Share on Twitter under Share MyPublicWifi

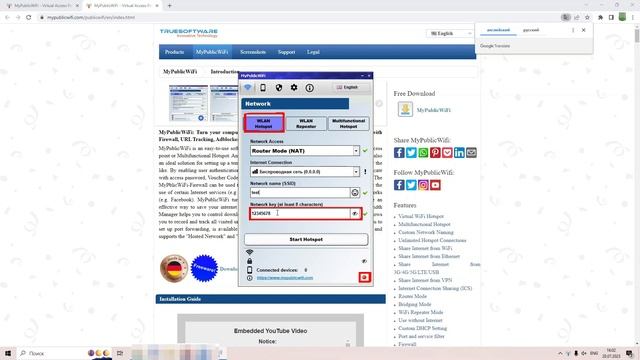coord(411,153)
